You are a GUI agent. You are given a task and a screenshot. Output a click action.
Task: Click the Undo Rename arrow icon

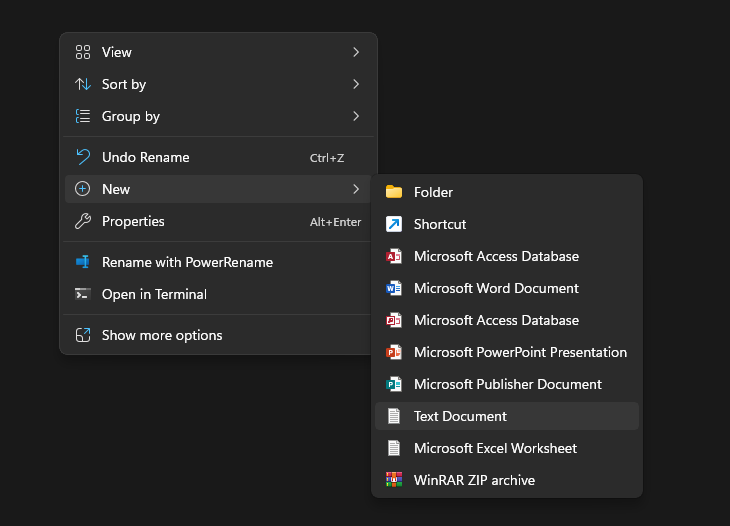pos(83,157)
